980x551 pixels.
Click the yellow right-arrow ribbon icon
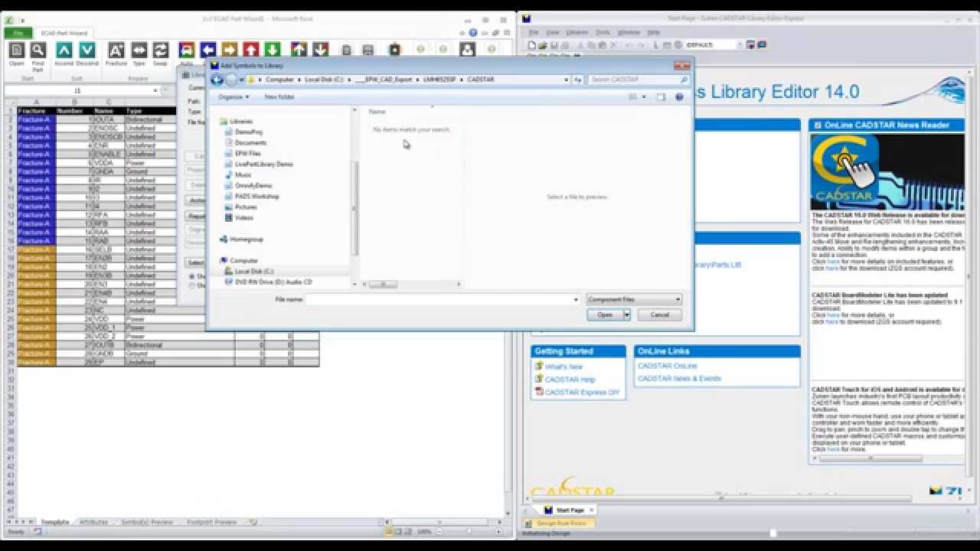pos(230,50)
